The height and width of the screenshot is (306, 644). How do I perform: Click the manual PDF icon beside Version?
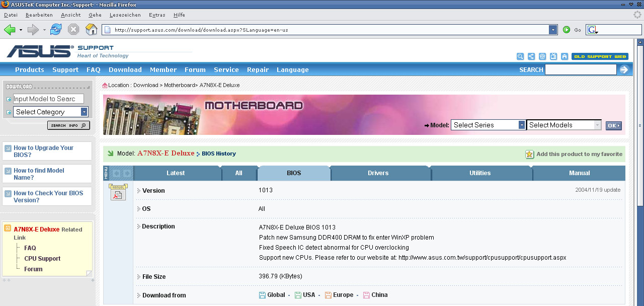pos(118,192)
